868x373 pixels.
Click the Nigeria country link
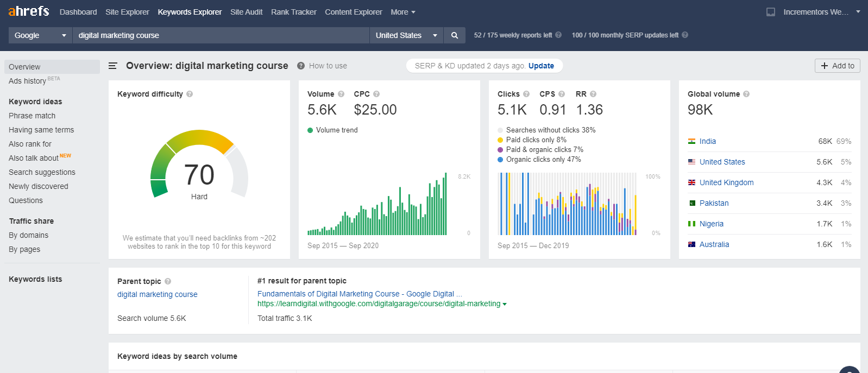pos(712,224)
